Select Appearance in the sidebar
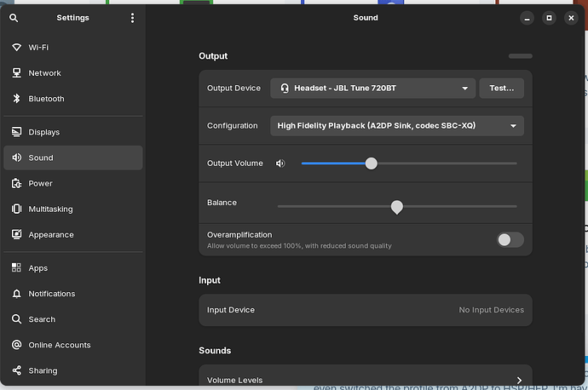 click(x=50, y=234)
